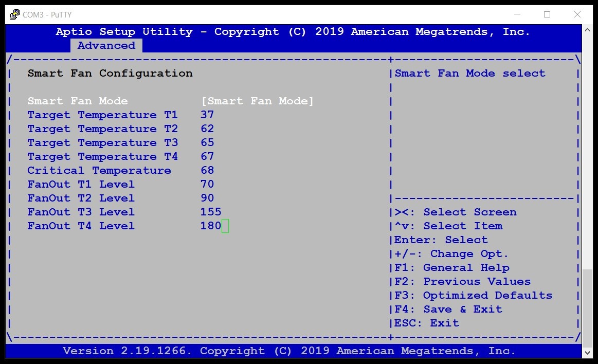Select the Advanced tab
Viewport: 598px width, 364px height.
106,45
